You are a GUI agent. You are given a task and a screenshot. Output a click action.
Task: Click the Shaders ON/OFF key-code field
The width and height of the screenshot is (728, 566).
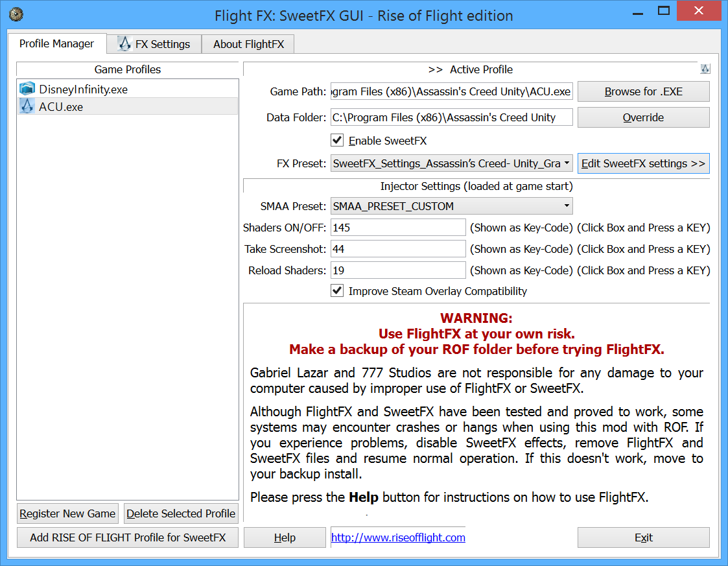(x=398, y=228)
